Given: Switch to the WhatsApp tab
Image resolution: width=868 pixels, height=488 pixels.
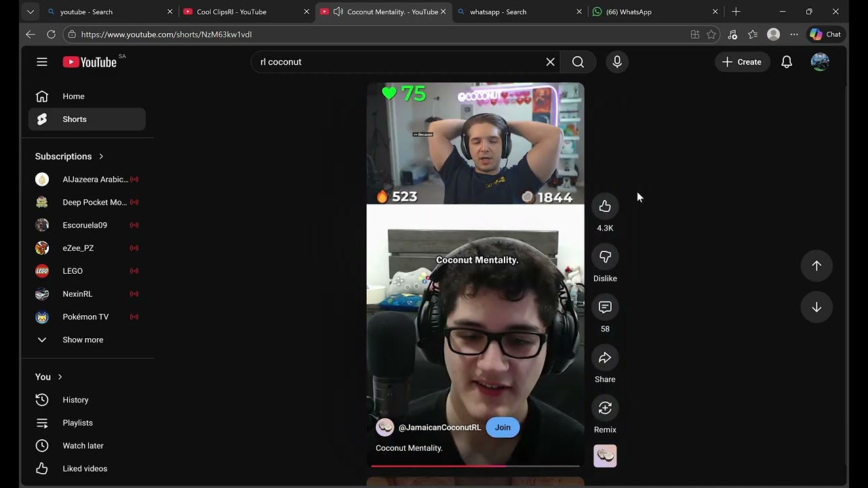Looking at the screenshot, I should coord(656,12).
